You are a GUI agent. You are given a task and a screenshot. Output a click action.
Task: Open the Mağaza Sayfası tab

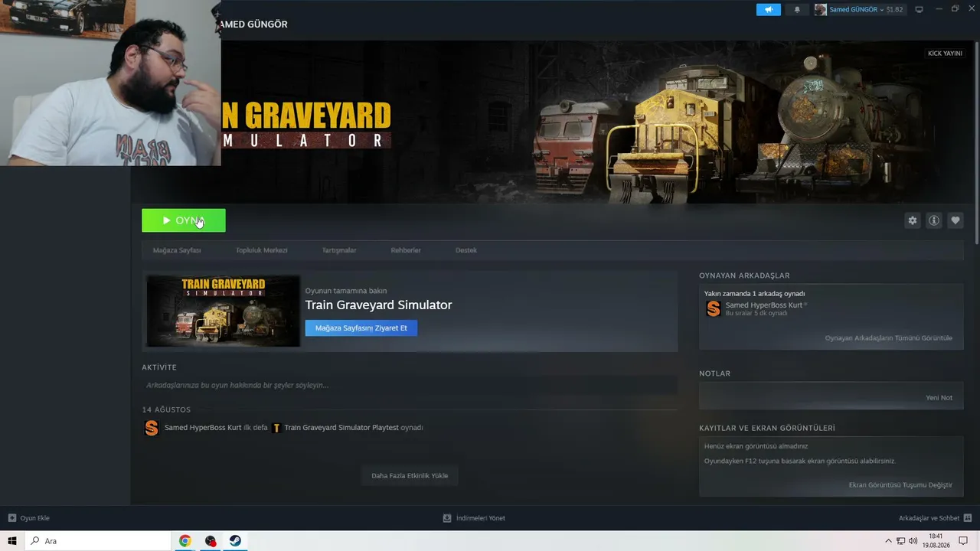coord(177,250)
